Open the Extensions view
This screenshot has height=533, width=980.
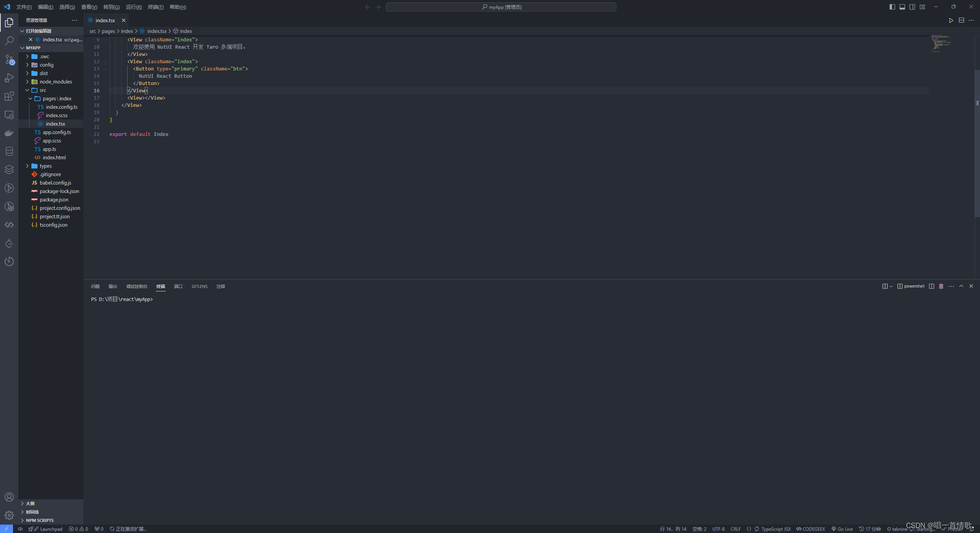pos(9,96)
